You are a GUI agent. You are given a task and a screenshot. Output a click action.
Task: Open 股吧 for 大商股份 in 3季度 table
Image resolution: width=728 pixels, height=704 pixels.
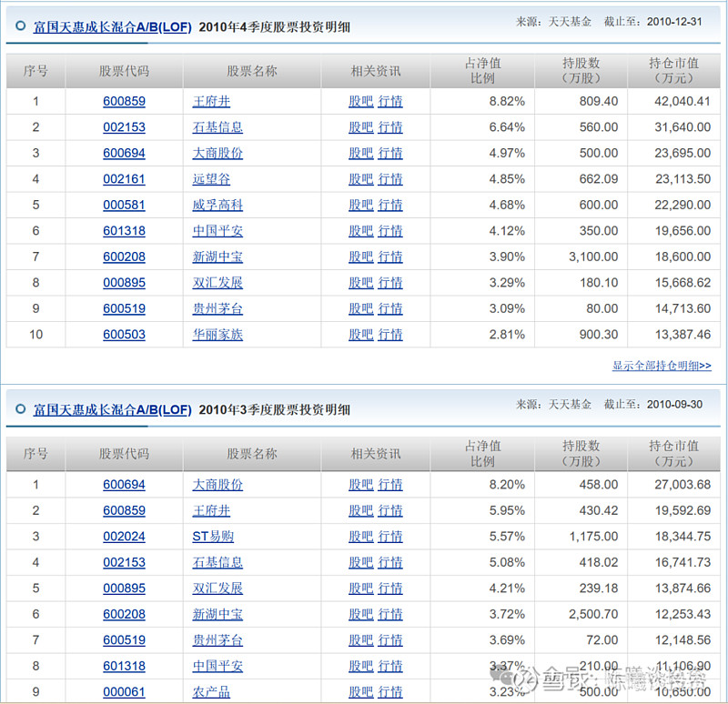tap(361, 485)
